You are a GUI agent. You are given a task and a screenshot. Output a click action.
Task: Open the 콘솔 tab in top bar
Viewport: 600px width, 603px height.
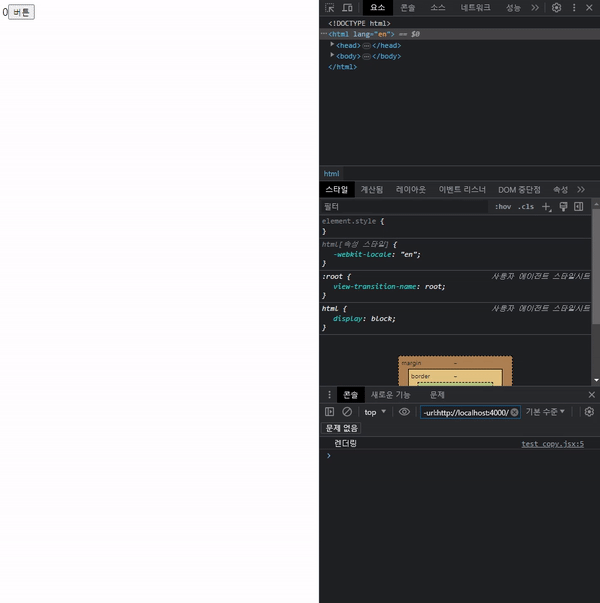tap(408, 8)
